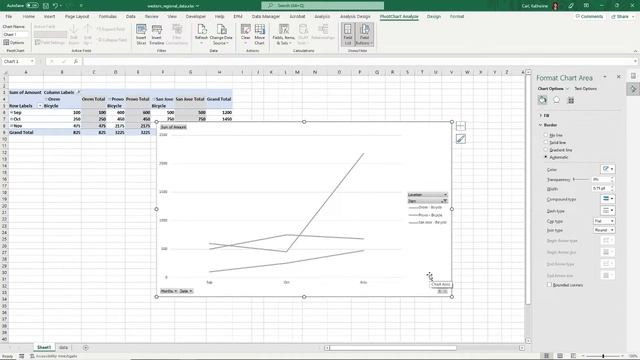Click the Insert Function fx icon

click(76, 61)
